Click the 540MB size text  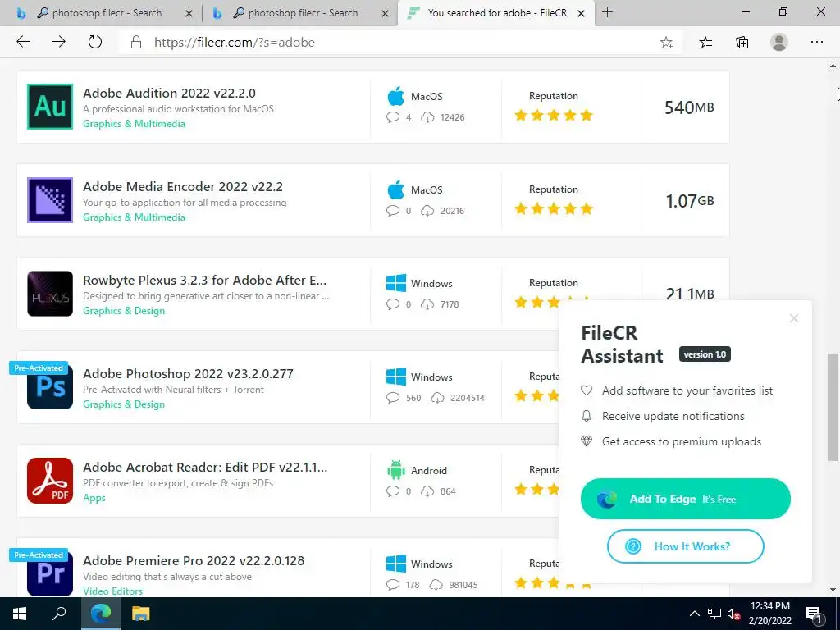pyautogui.click(x=689, y=107)
